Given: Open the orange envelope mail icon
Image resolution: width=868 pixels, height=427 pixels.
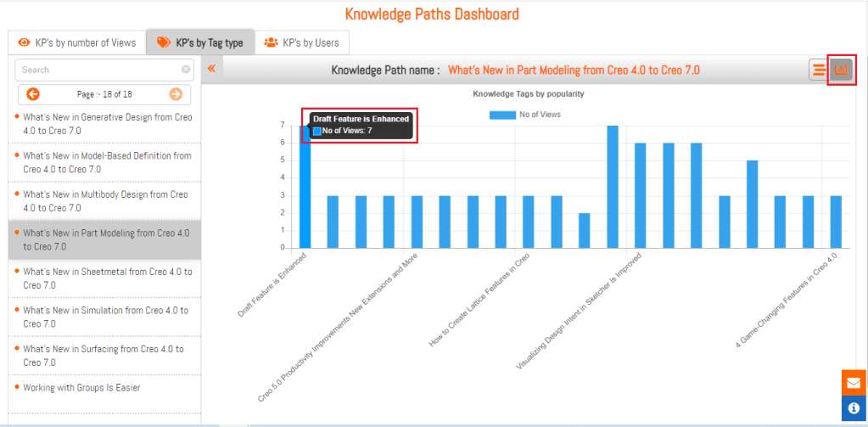Looking at the screenshot, I should (x=854, y=383).
